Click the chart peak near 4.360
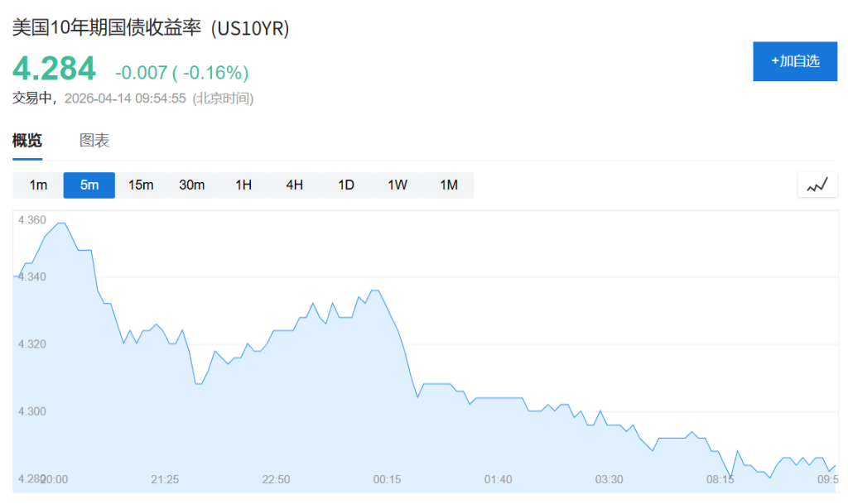This screenshot has height=504, width=848. point(60,223)
